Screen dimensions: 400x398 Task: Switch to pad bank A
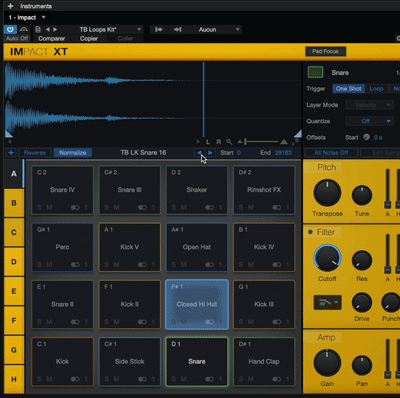point(14,174)
